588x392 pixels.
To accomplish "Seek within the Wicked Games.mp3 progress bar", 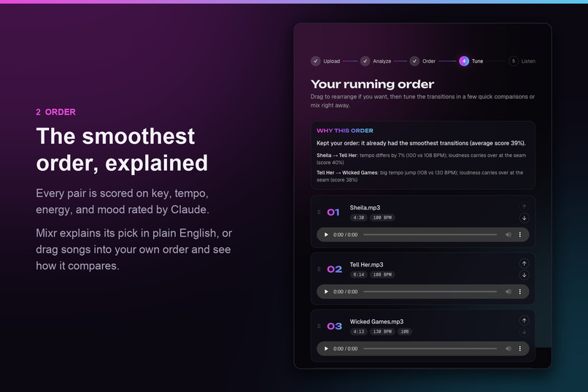I will [430, 349].
